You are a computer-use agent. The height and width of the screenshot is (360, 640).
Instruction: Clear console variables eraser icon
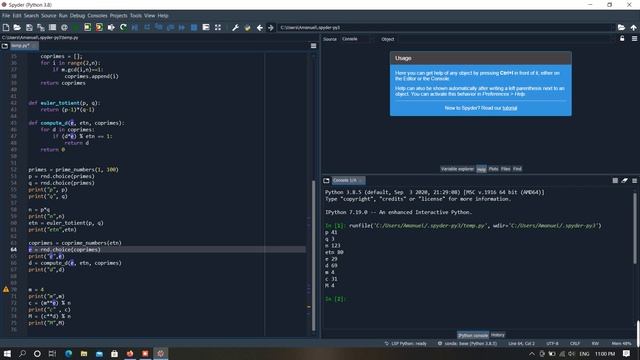point(624,180)
